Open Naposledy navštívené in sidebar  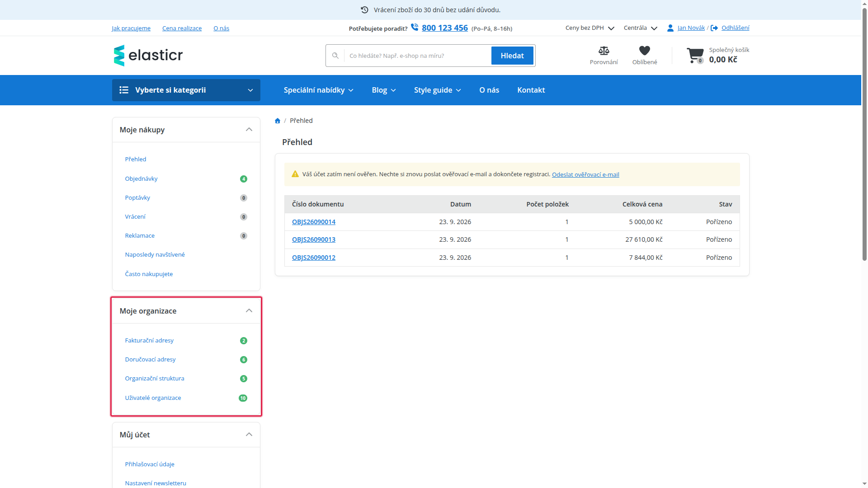155,255
